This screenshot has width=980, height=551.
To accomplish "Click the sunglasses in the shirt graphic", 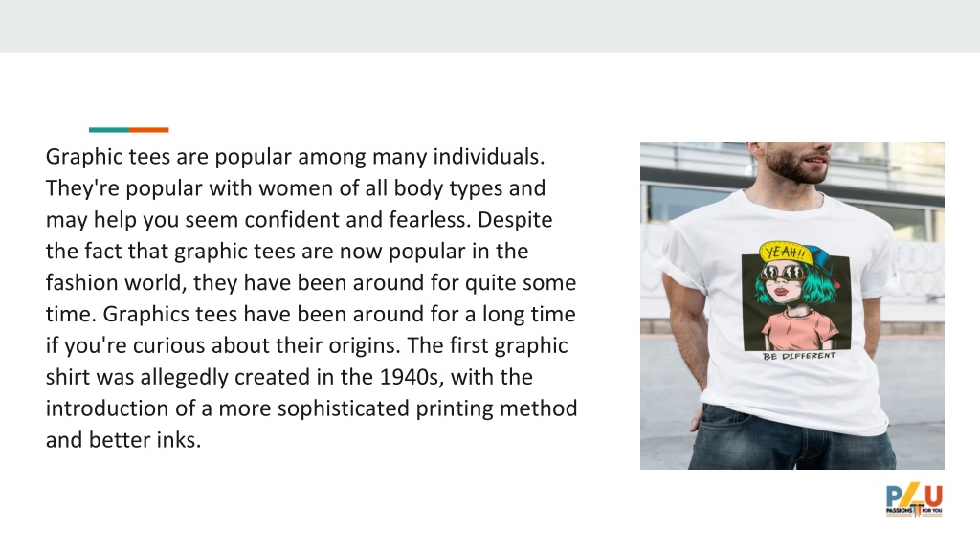I will pyautogui.click(x=784, y=273).
